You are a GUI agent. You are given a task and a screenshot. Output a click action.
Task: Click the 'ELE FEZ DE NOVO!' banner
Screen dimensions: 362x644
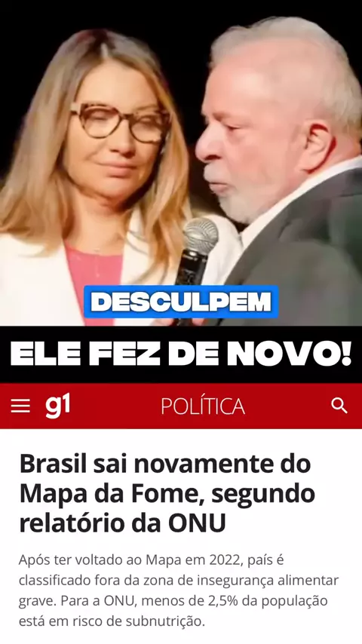point(181,354)
